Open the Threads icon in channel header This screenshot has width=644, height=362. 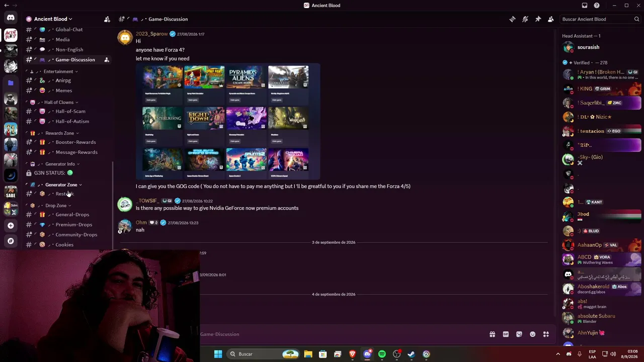tap(512, 19)
